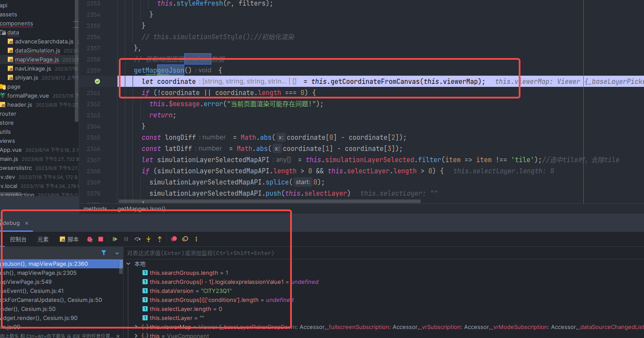644x338 pixels.
Task: Select stack frame mapViewPage.js:2360
Action: tap(59, 264)
